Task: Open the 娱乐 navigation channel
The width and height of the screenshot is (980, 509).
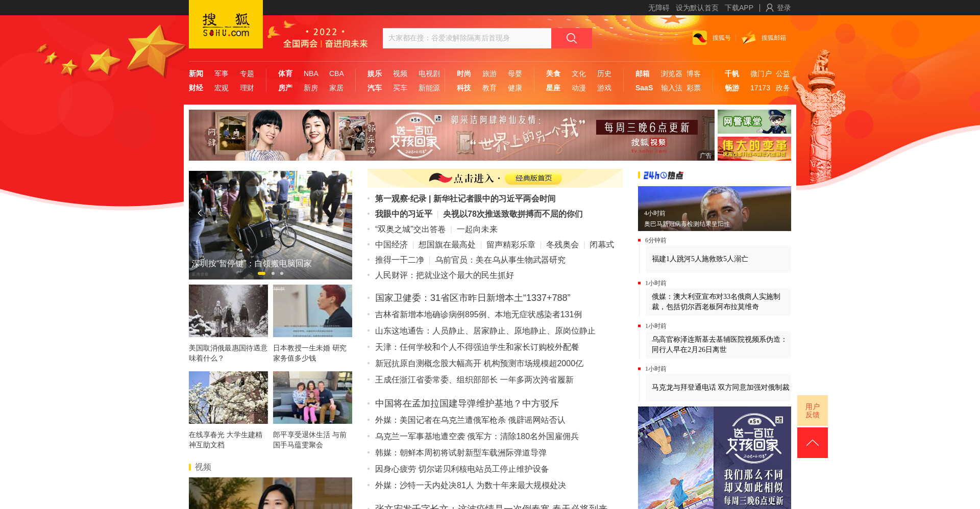Action: point(375,74)
